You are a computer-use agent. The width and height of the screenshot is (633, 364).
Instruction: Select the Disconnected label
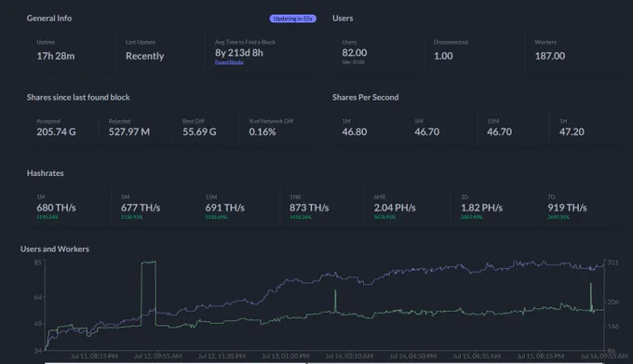click(451, 42)
